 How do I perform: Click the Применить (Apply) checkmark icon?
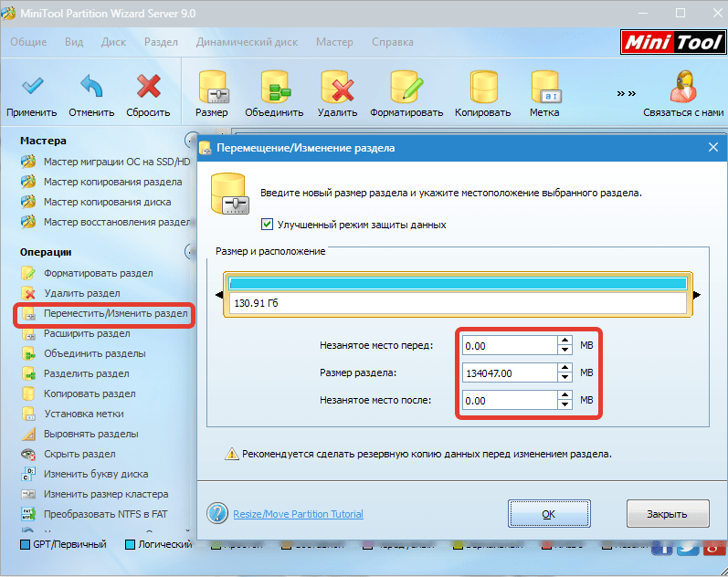32,87
